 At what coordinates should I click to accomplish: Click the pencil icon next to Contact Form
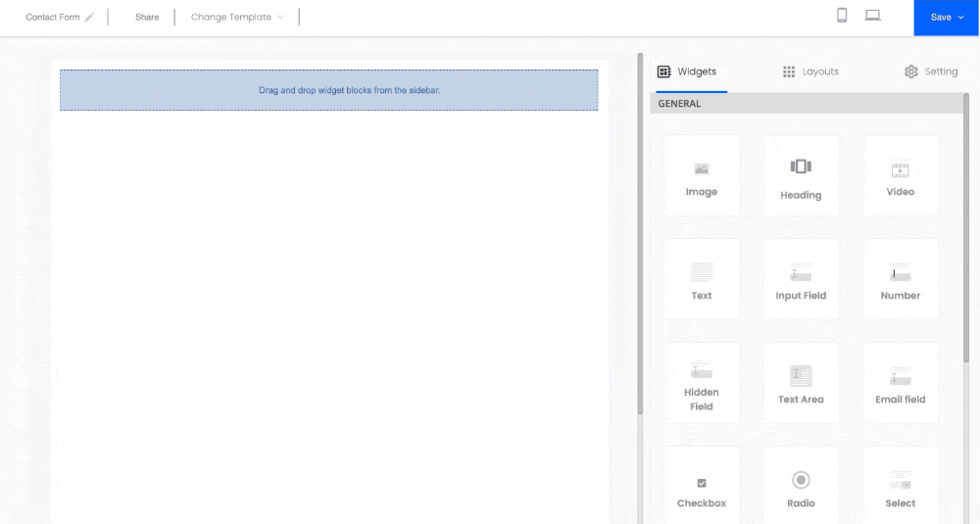[89, 18]
